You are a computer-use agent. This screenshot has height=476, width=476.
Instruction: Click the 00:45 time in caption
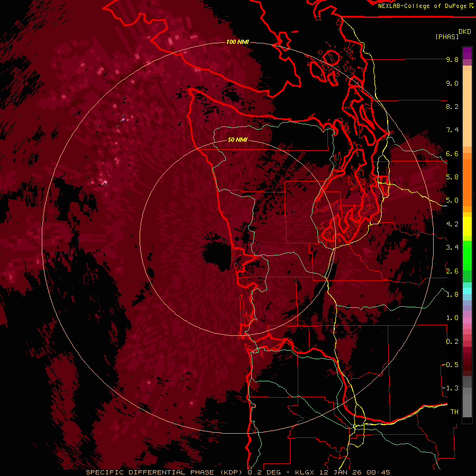(378, 472)
